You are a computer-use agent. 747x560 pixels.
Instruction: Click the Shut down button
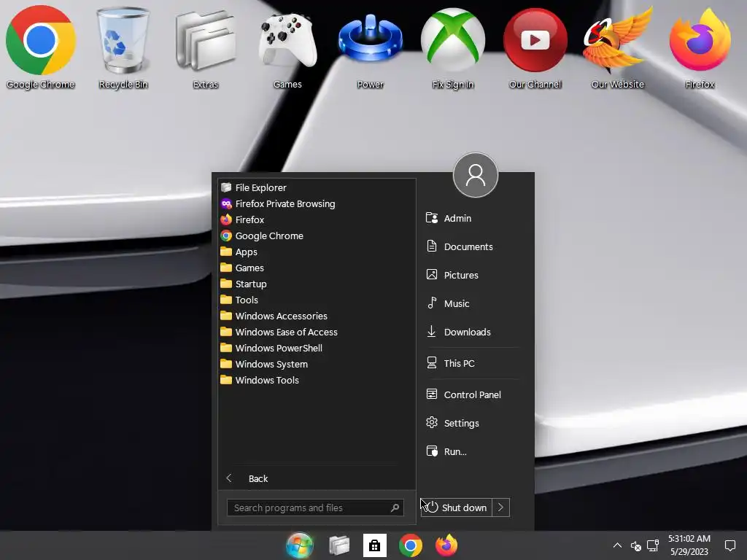coord(457,507)
